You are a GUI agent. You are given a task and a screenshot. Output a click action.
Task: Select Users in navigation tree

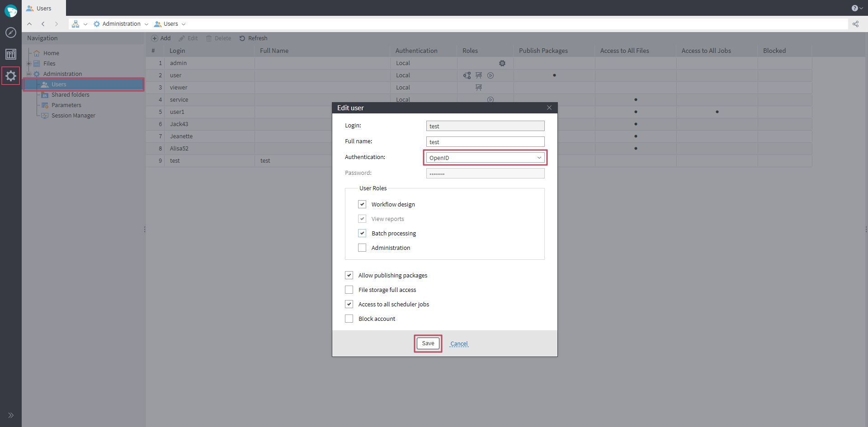pos(84,84)
